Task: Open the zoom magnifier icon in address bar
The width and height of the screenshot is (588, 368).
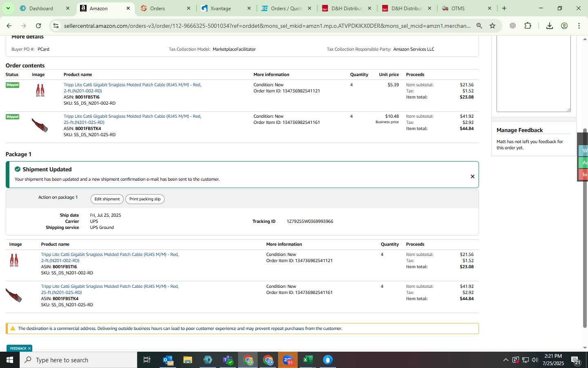Action: (479, 26)
